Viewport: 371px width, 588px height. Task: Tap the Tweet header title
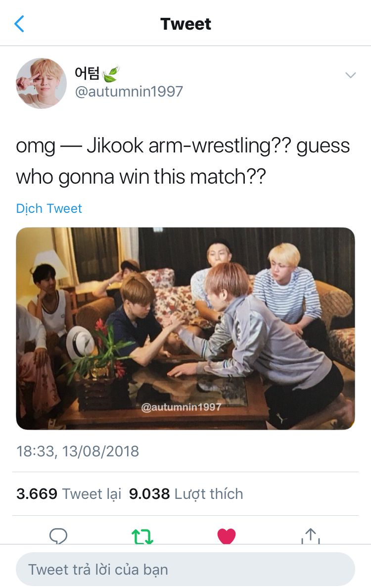pyautogui.click(x=185, y=24)
